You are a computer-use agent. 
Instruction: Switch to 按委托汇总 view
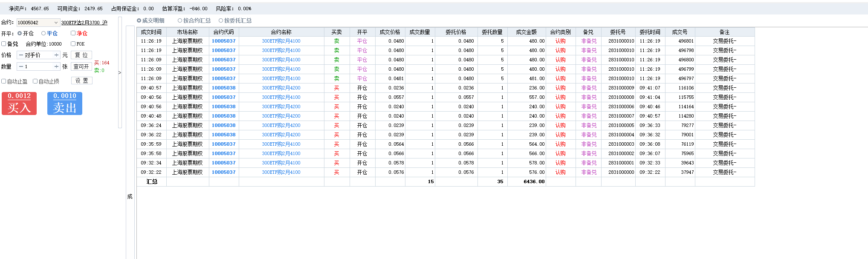coord(221,20)
